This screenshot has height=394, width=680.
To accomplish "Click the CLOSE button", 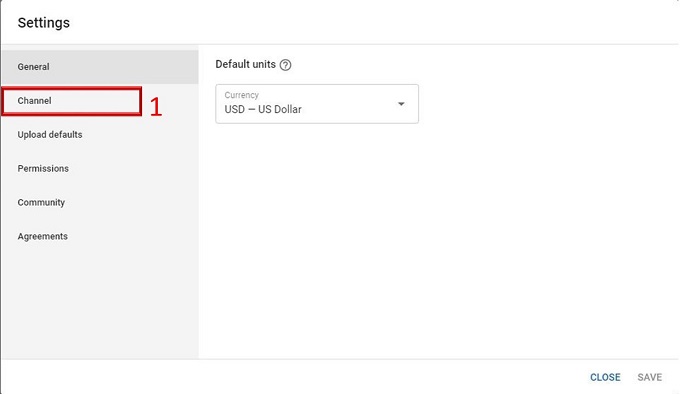I will [605, 377].
